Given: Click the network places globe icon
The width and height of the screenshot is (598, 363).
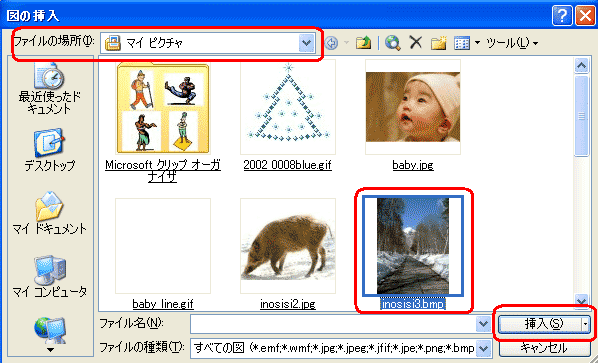Looking at the screenshot, I should (50, 329).
